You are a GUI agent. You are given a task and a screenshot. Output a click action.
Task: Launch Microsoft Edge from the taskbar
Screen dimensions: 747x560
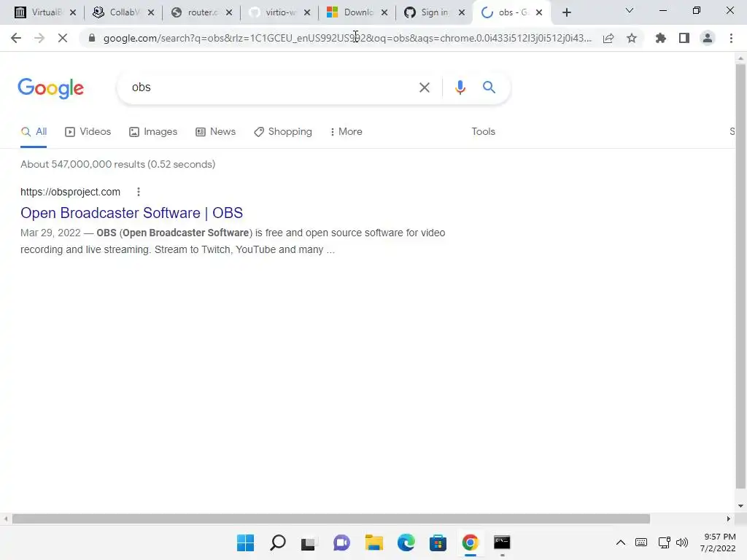406,542
